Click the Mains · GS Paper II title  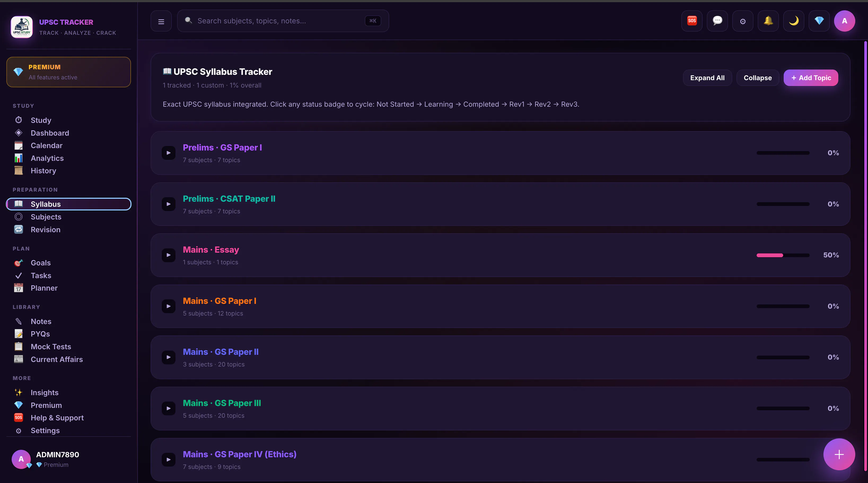pos(221,352)
